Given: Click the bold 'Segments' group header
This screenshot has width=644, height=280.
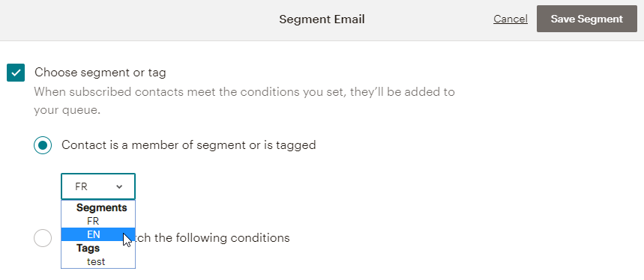Looking at the screenshot, I should pos(101,207).
